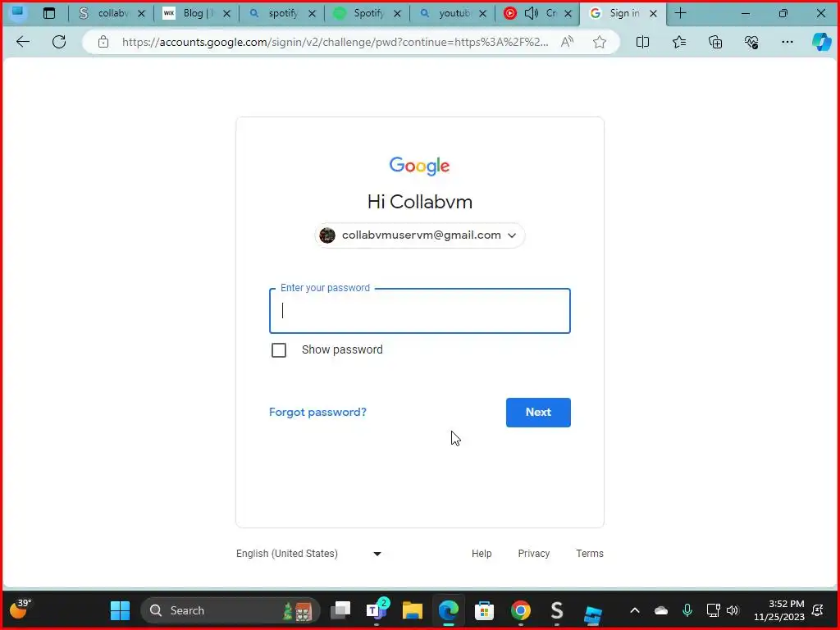840x630 pixels.
Task: Open the Split screen view
Action: coord(642,42)
